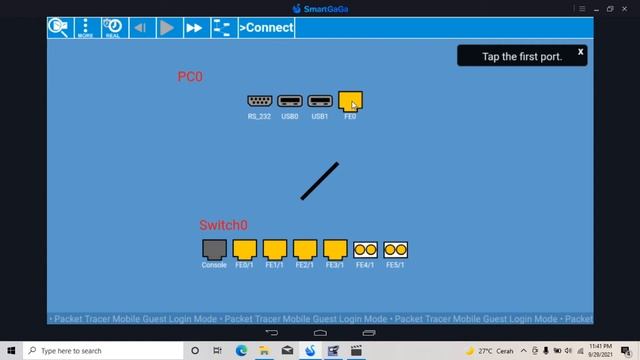Viewport: 640px width, 360px height.
Task: Open the Mail app on taskbar
Action: [287, 351]
